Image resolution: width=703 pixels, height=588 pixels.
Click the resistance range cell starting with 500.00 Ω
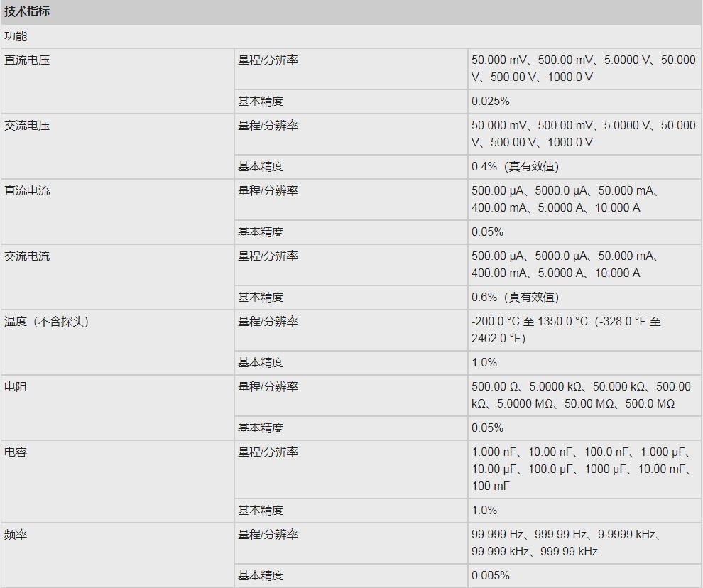click(581, 395)
